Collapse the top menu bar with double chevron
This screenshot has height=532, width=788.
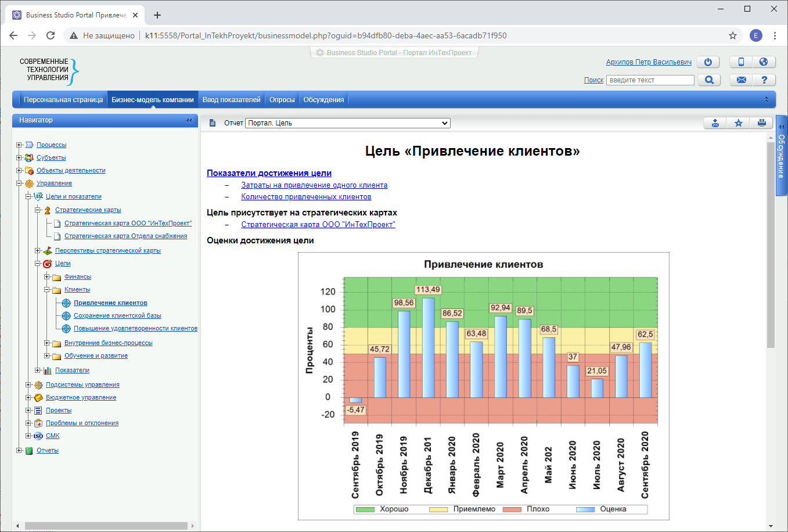766,100
